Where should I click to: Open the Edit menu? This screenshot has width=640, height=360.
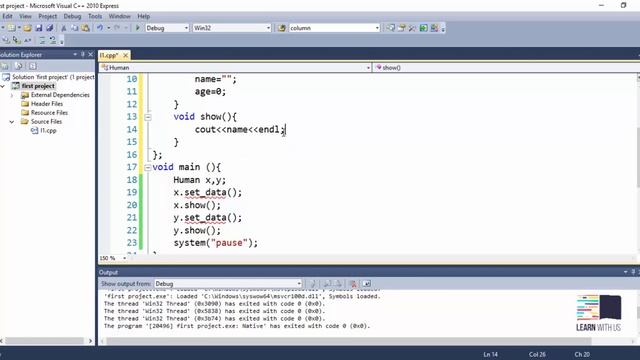coord(8,16)
